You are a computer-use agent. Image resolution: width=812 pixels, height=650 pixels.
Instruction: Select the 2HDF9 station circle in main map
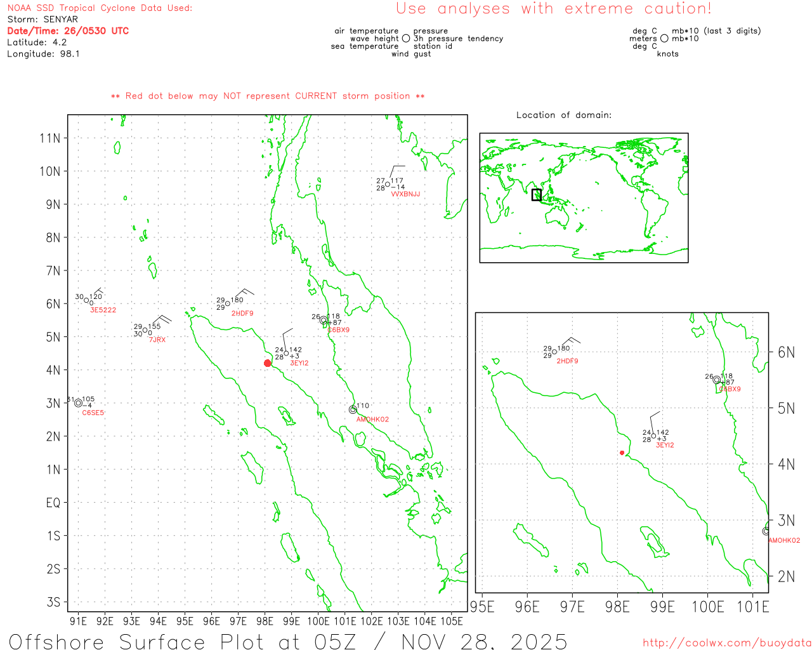[x=228, y=303]
